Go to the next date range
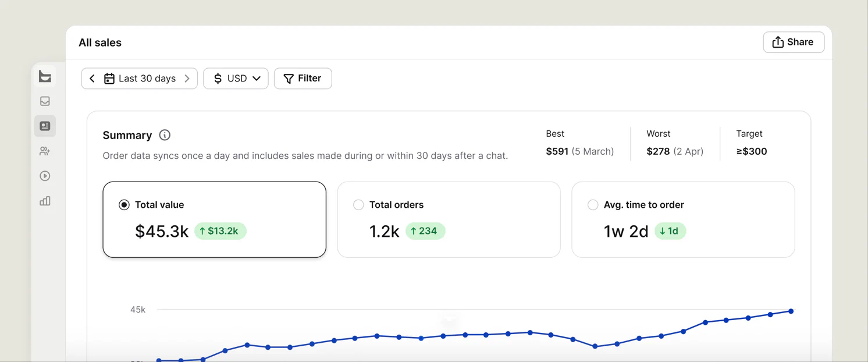This screenshot has width=868, height=362. pyautogui.click(x=187, y=79)
